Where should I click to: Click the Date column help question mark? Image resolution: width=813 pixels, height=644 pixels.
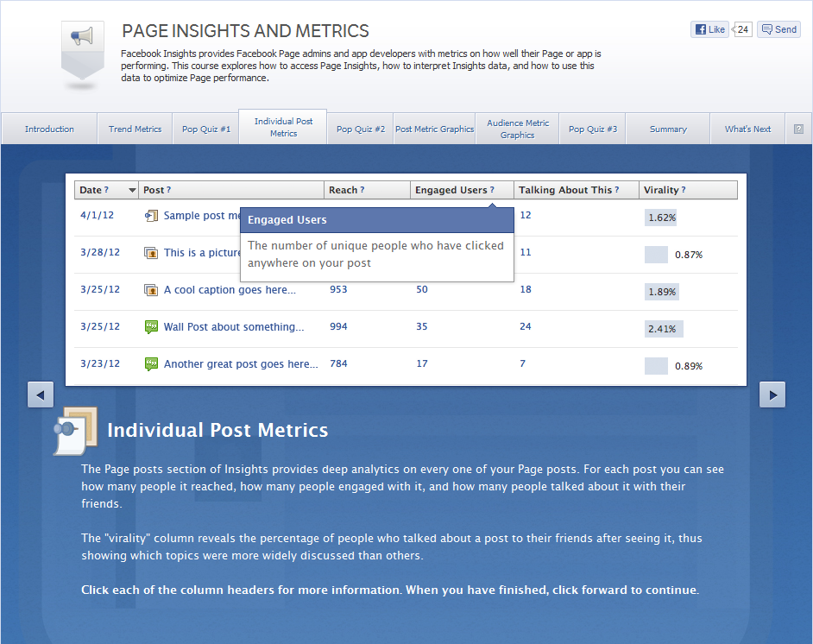(x=106, y=190)
